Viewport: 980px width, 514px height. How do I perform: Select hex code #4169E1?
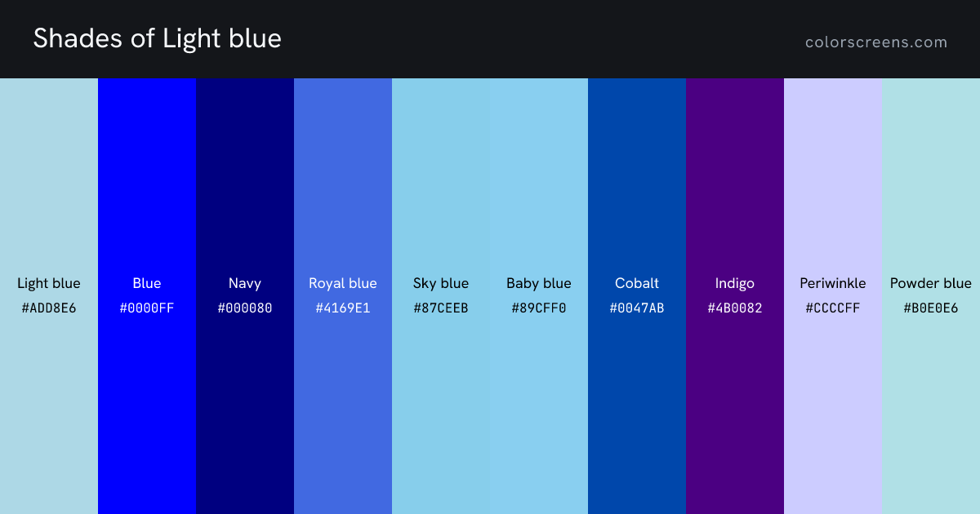coord(343,308)
